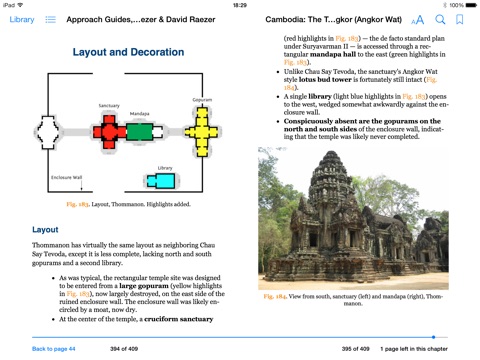Viewport: 480px width, 360px height.
Task: Select the 'Layout' section heading
Action: pos(45,230)
